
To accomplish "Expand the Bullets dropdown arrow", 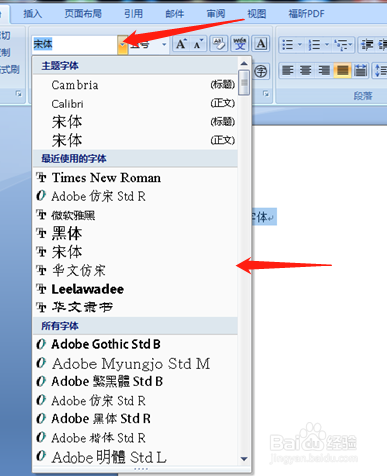I will click(x=300, y=44).
